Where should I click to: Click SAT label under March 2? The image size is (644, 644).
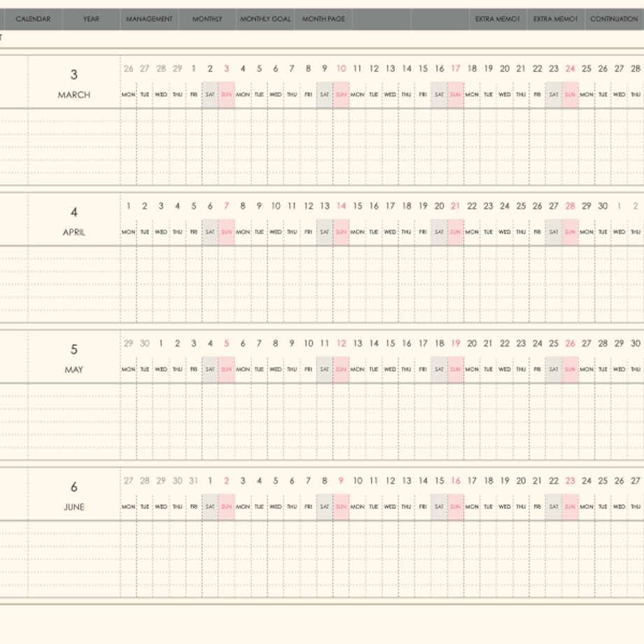coord(210,95)
